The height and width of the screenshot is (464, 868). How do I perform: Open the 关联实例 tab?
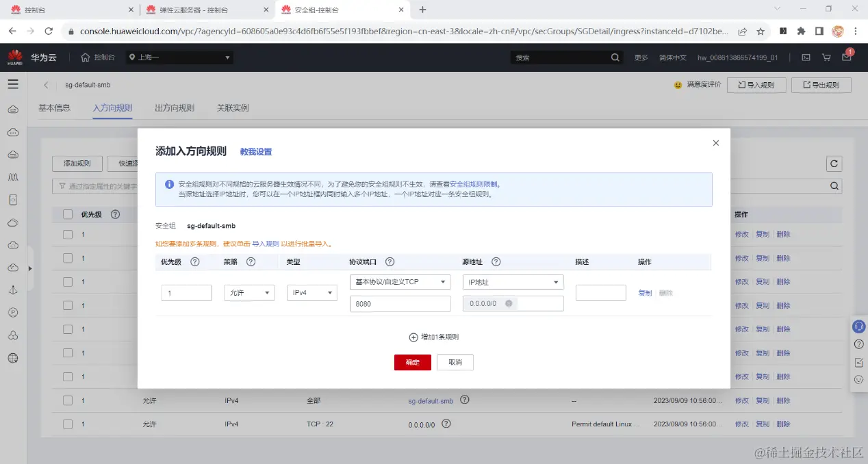pyautogui.click(x=233, y=108)
